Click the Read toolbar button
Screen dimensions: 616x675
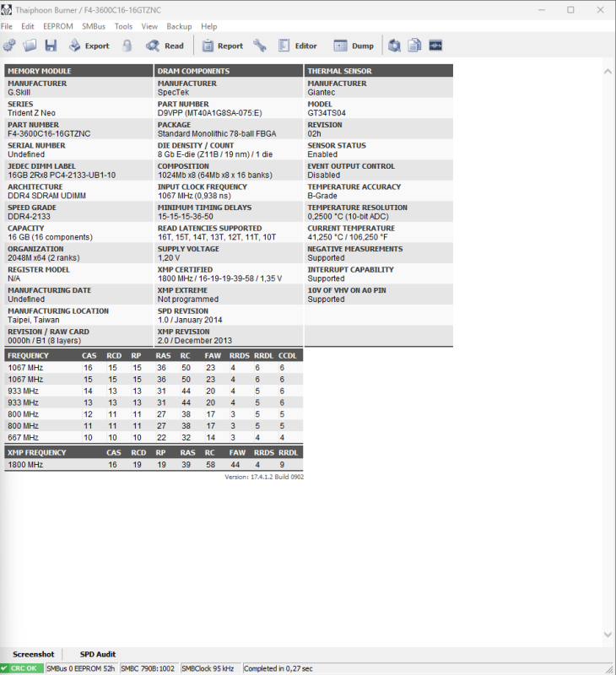(165, 46)
